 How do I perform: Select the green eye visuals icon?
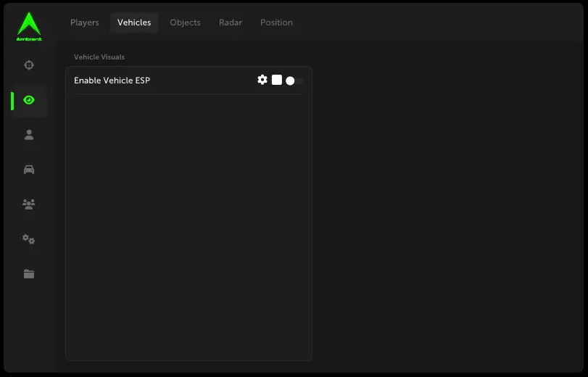pos(29,100)
